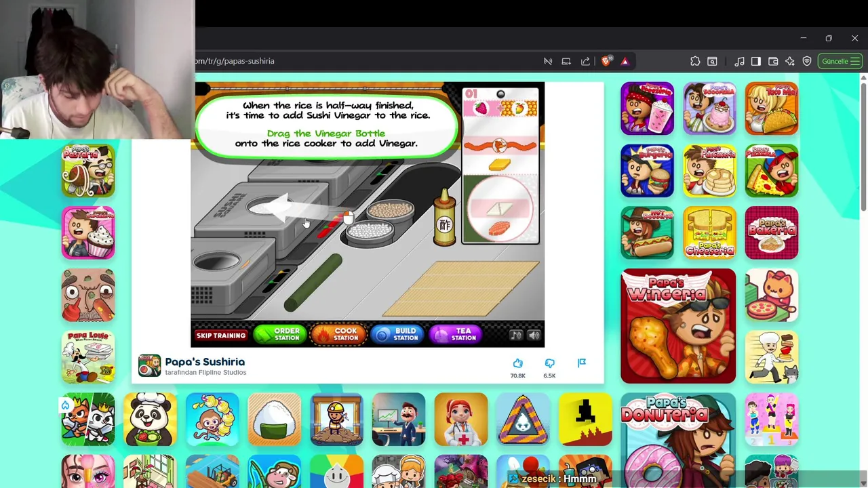
Task: Switch to the Cook Station tab
Action: [x=338, y=335]
